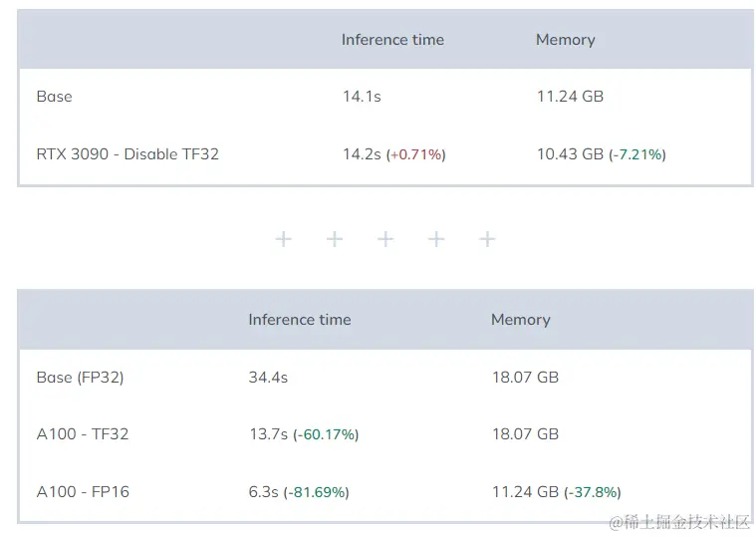
Task: Click the Inference time header in bottom table
Action: click(x=300, y=320)
